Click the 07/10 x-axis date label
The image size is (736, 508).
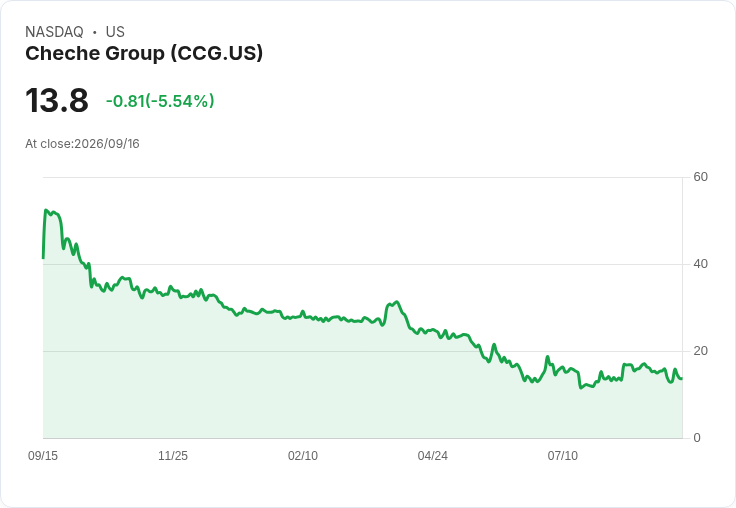pyautogui.click(x=563, y=455)
